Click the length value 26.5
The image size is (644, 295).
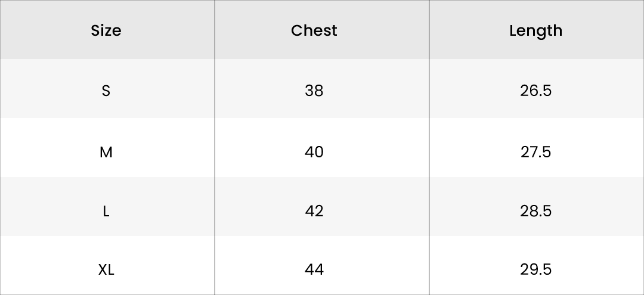535,91
